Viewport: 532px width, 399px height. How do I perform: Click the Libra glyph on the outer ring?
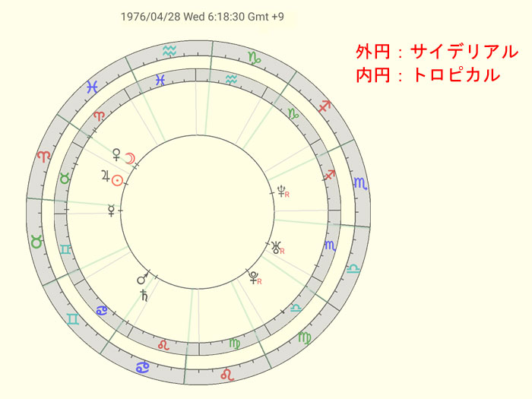click(353, 269)
